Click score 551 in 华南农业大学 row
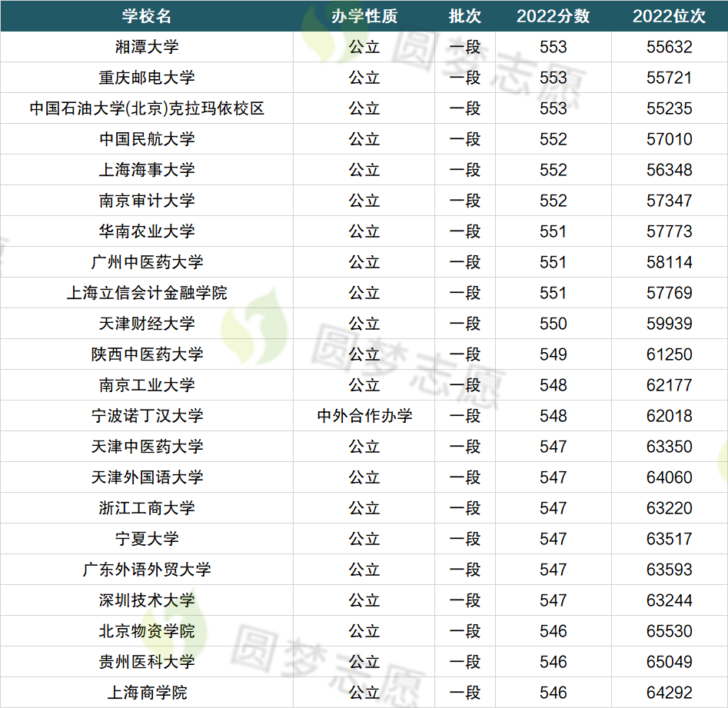 click(x=553, y=231)
